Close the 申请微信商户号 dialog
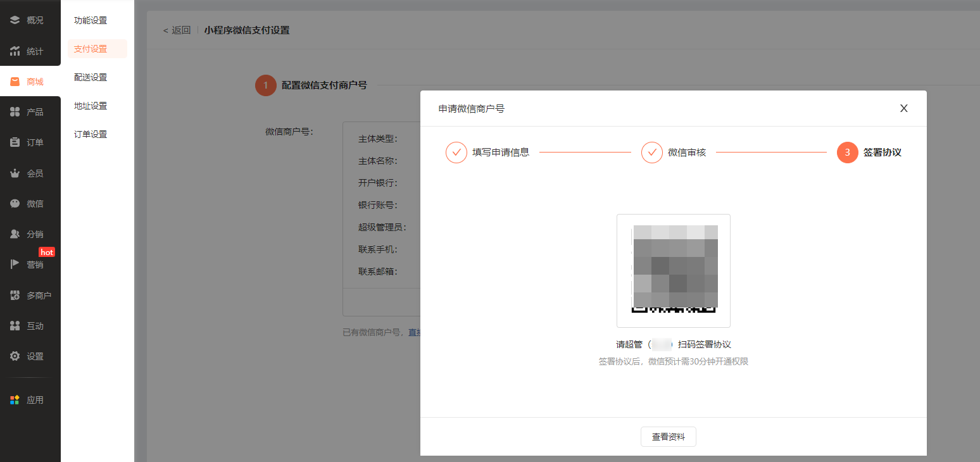 (x=903, y=108)
